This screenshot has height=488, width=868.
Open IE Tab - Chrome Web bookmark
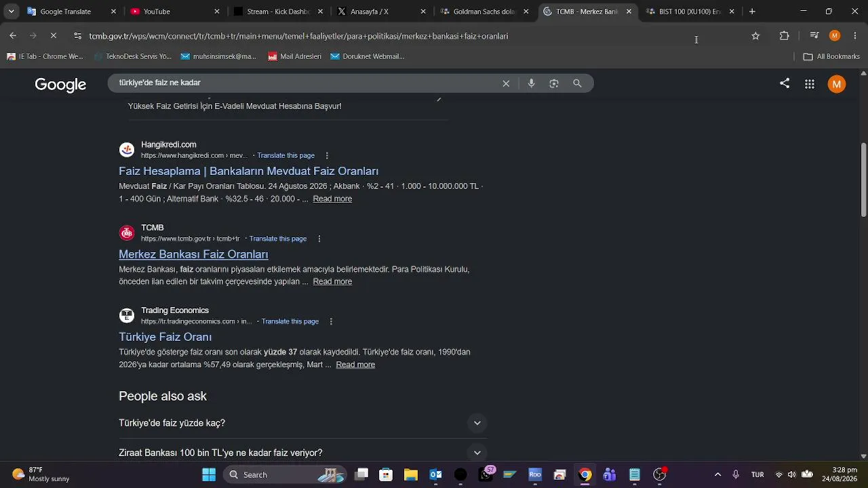45,56
